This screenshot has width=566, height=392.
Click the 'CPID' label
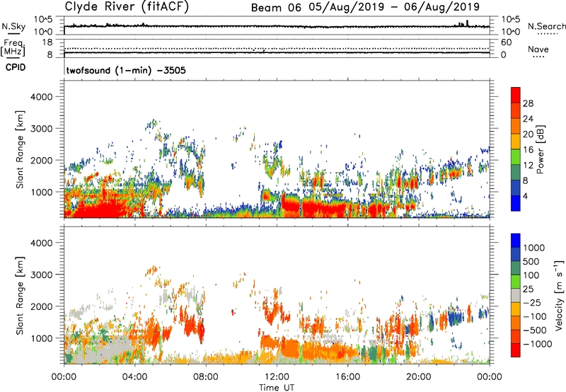point(16,67)
